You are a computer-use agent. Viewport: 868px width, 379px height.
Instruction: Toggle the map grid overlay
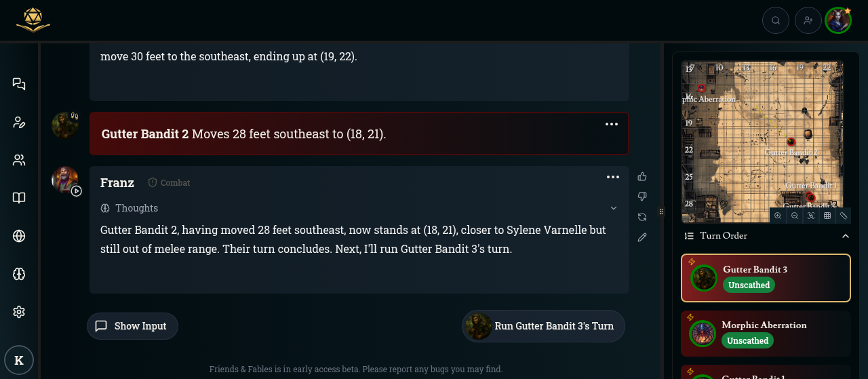[827, 216]
